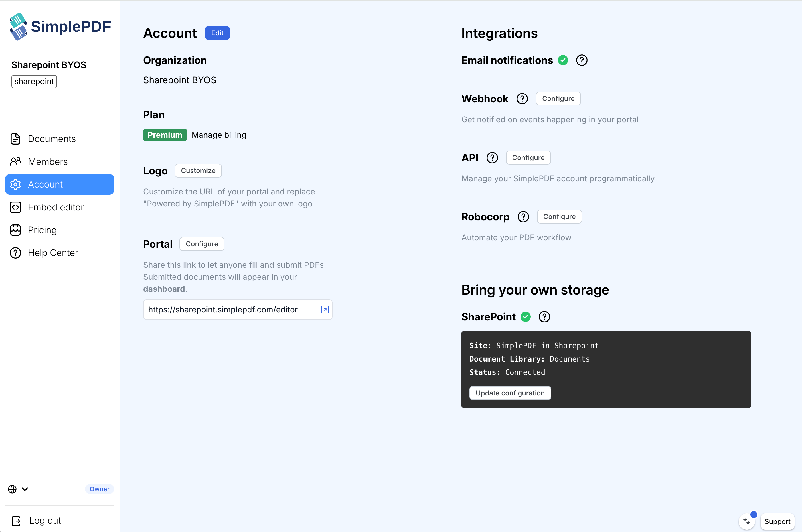Open the Documents section in the sidebar
This screenshot has height=532, width=802.
pos(52,139)
